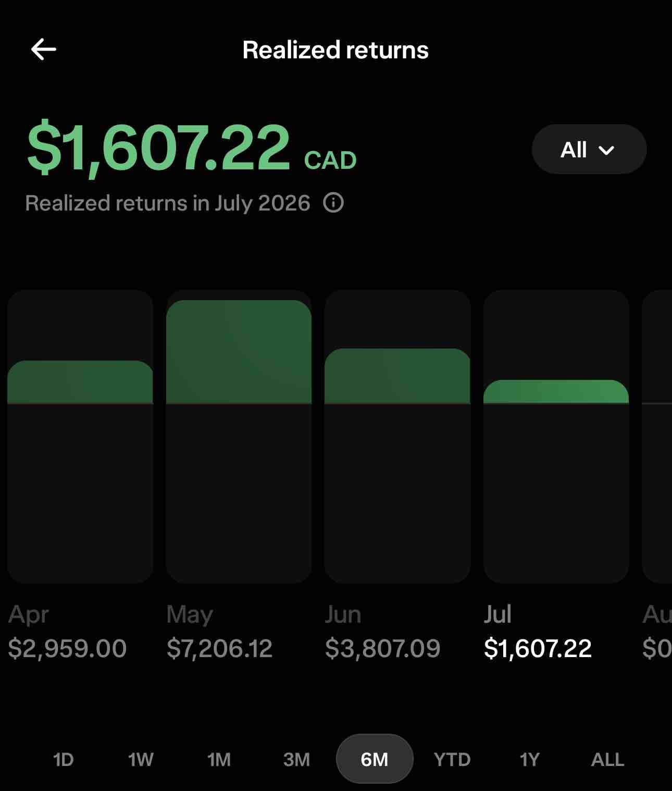Select the 1D time range
The width and height of the screenshot is (672, 791).
[x=63, y=759]
